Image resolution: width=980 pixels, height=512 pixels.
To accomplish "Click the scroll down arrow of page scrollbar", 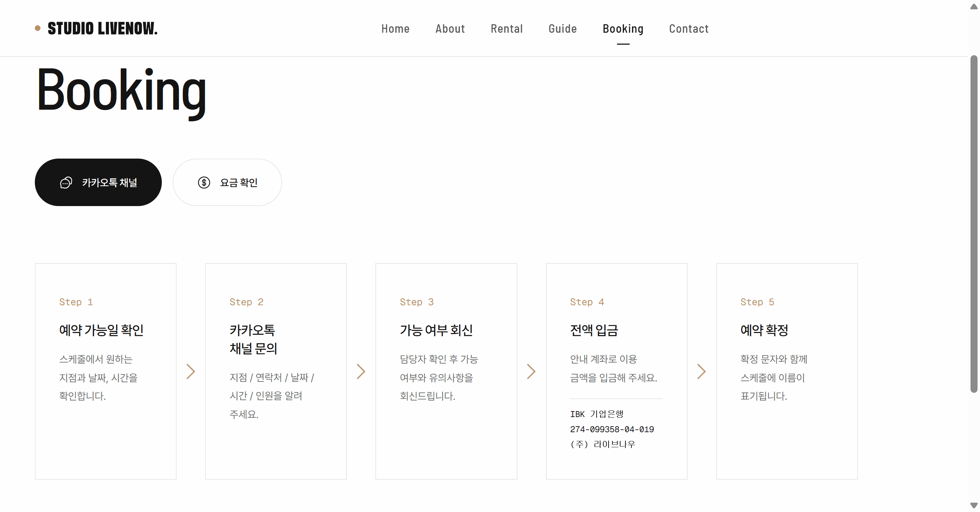I will tap(974, 505).
